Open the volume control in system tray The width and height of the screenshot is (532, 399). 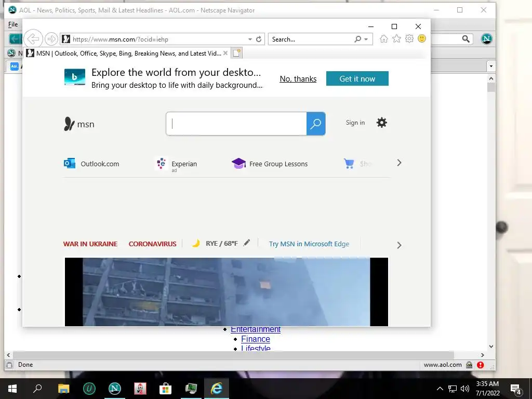(x=465, y=389)
